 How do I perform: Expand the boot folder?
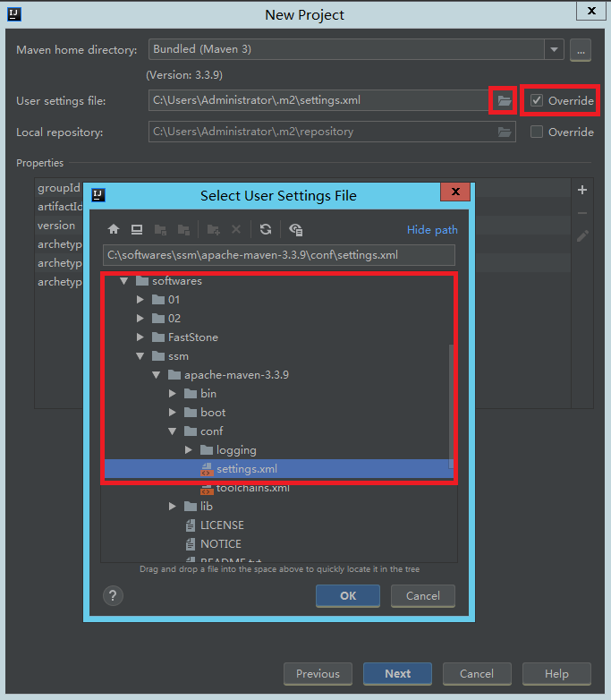(173, 412)
